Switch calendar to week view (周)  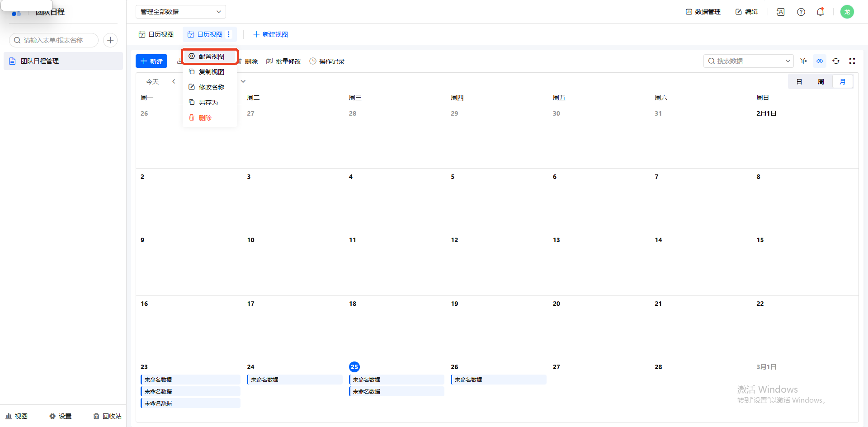[x=821, y=82]
